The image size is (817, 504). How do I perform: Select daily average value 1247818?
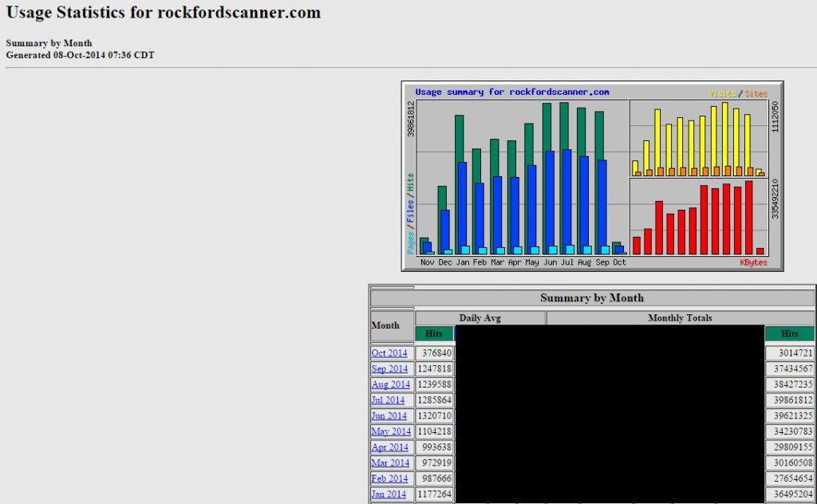pos(434,368)
